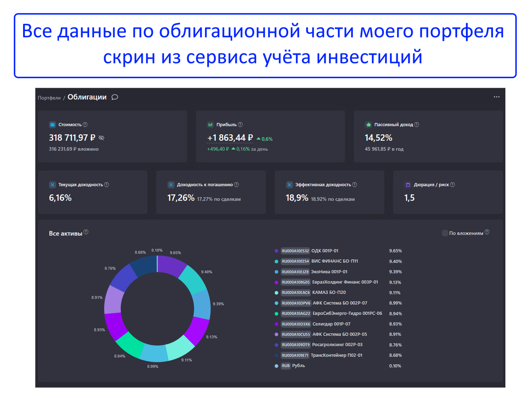Click the 318 711,97 ₽ portfolio value
The height and width of the screenshot is (398, 532).
[x=72, y=138]
